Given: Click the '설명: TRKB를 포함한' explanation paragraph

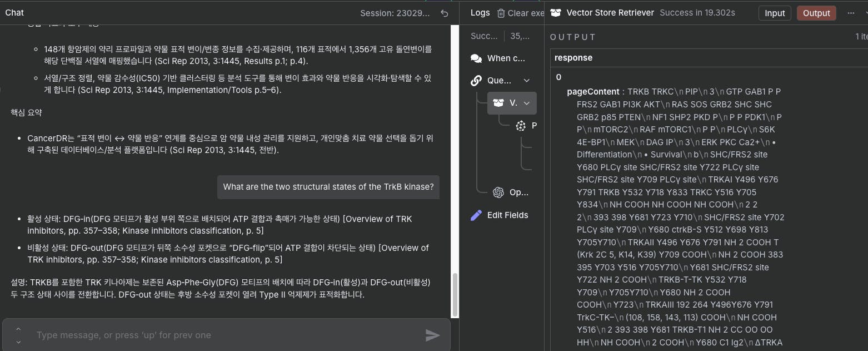Looking at the screenshot, I should [221, 289].
